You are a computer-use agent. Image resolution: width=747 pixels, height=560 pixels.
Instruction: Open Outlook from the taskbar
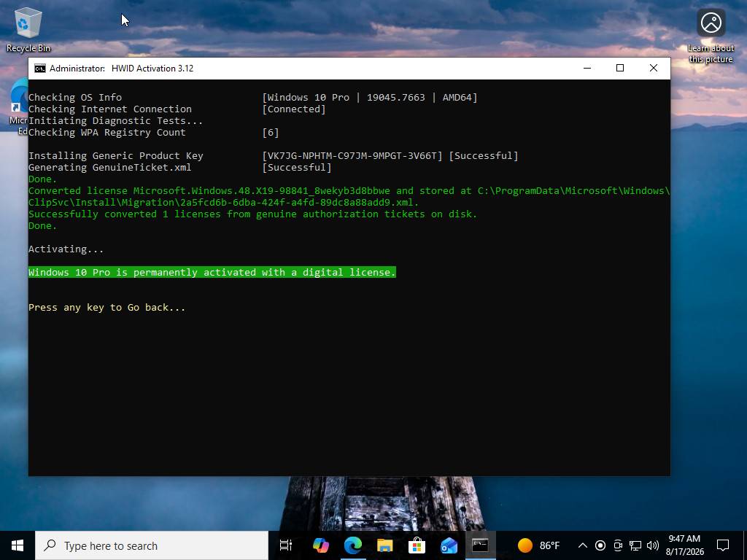[449, 545]
